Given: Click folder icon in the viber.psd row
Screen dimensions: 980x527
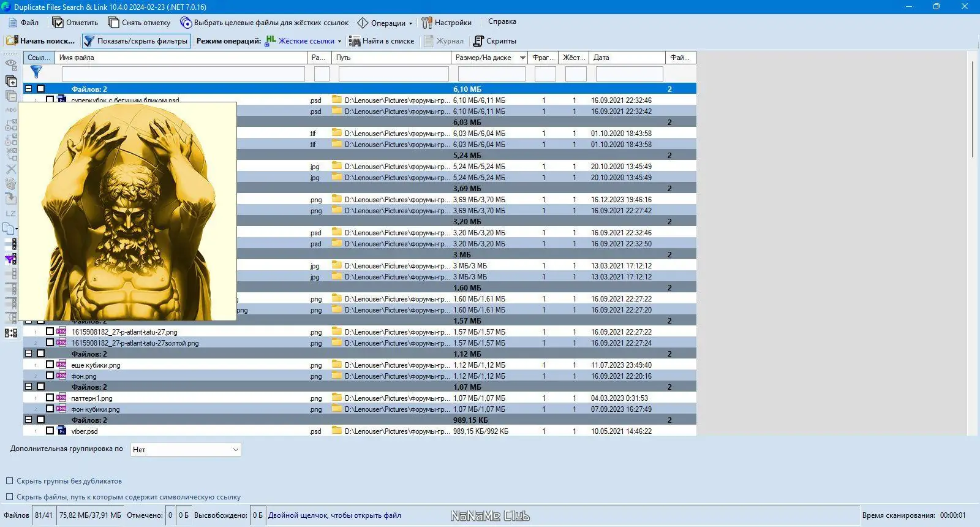Looking at the screenshot, I should 337,431.
